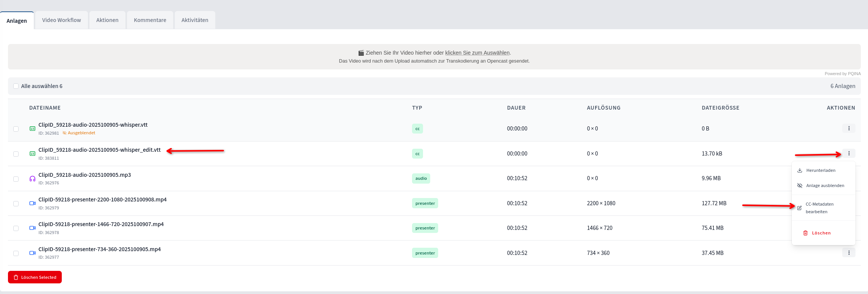Click the headphones icon for the mp3 file

click(x=33, y=179)
